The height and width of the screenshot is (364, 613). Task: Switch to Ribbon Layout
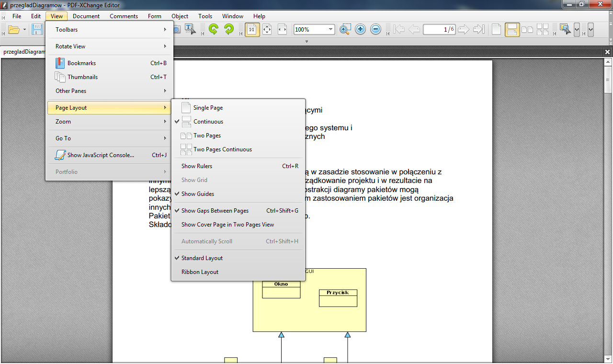point(200,272)
